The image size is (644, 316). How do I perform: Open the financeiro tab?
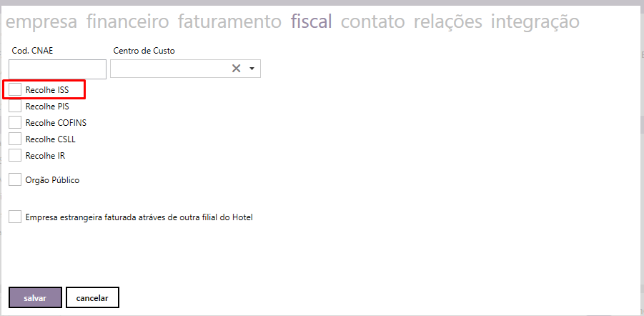pyautogui.click(x=128, y=21)
